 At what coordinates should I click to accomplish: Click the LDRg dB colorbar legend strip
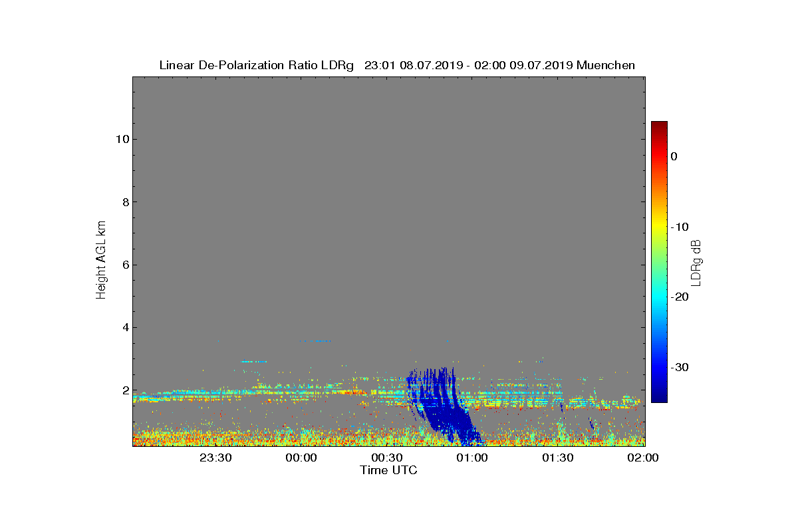(x=659, y=262)
